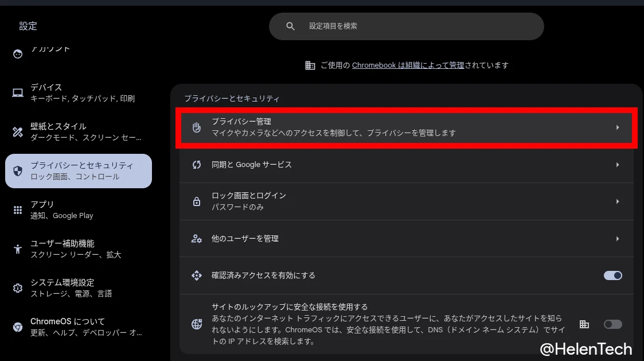Toggle secure DNS lookup setting off
644x361 pixels.
pyautogui.click(x=612, y=324)
